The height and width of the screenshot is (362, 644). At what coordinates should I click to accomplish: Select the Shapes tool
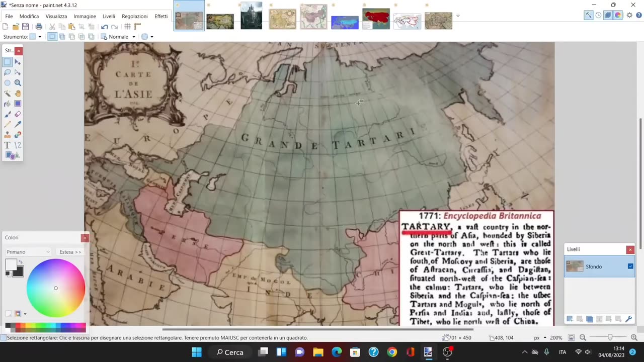pos(13,155)
